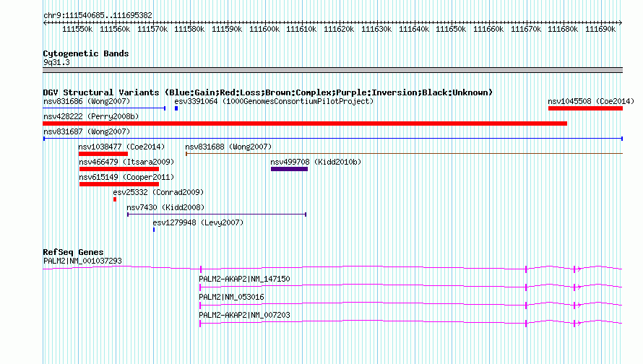The image size is (643, 364).
Task: Click the 111690k ruler tick label
Action: coord(600,30)
